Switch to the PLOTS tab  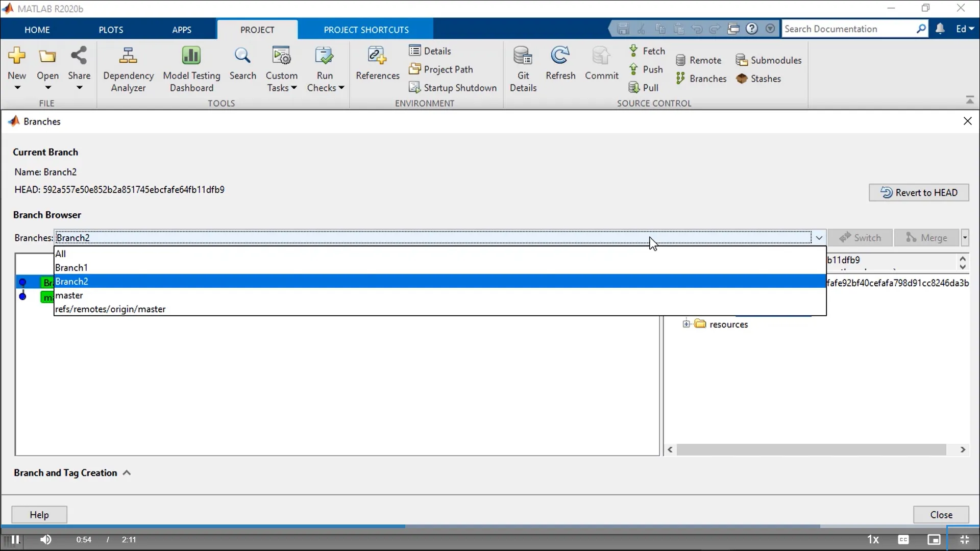click(x=111, y=30)
